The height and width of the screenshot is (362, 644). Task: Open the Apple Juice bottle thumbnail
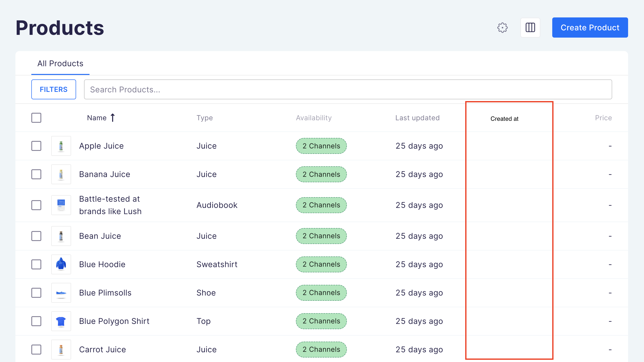[61, 146]
